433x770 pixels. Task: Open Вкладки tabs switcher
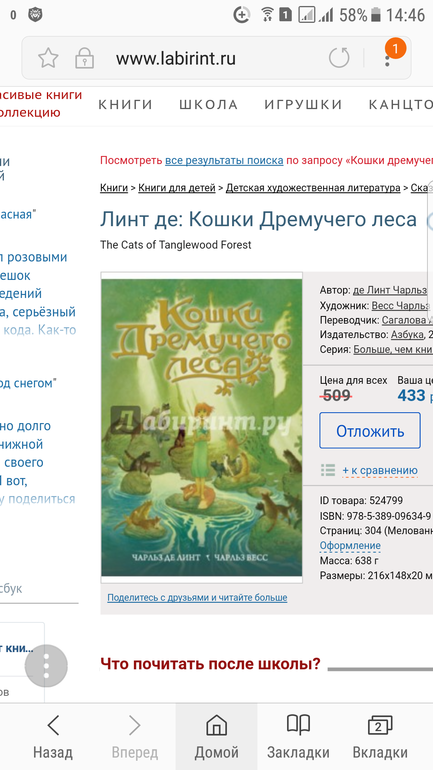pyautogui.click(x=380, y=737)
